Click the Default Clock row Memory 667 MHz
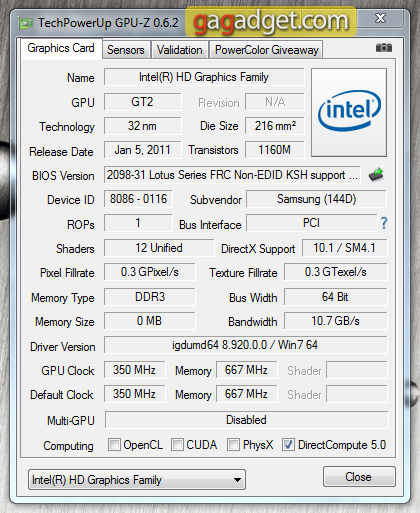Viewport: 420px width, 513px height. (247, 394)
